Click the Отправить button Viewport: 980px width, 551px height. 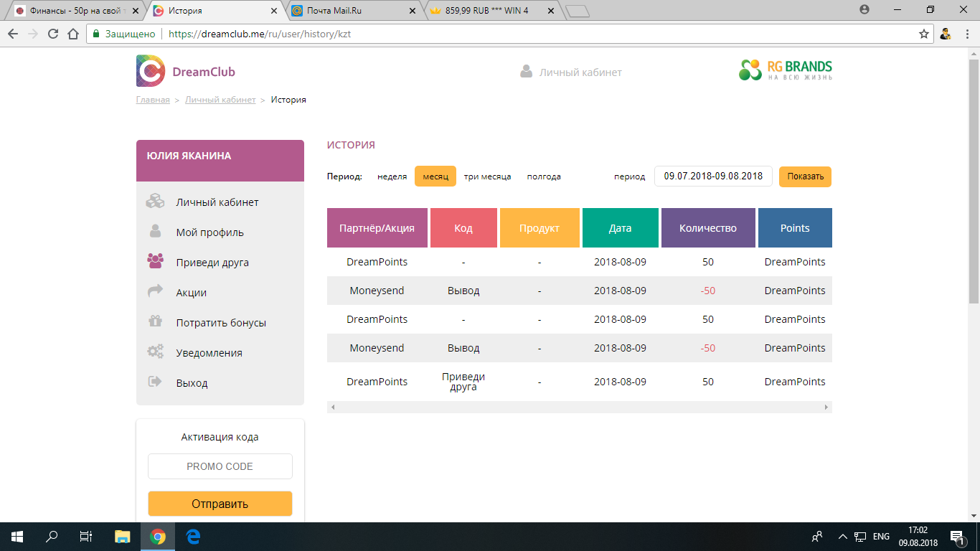point(220,504)
